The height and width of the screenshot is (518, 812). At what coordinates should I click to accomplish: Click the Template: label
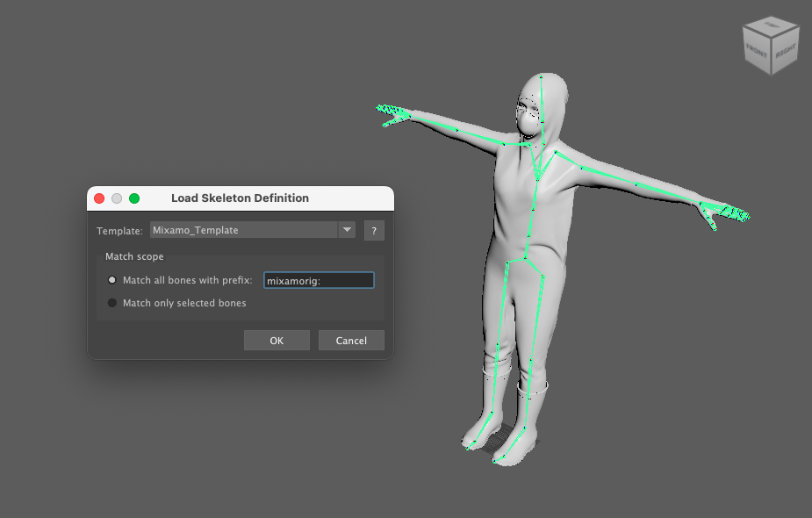coord(119,231)
